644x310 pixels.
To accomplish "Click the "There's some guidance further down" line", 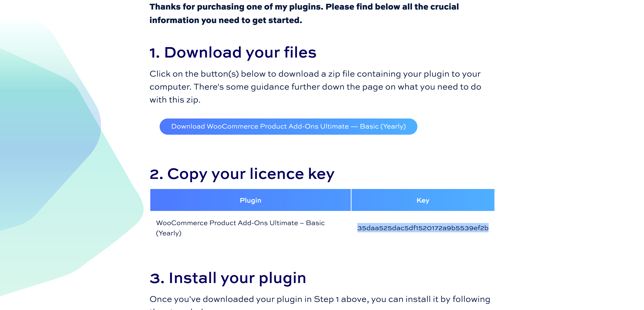I will coord(315,87).
